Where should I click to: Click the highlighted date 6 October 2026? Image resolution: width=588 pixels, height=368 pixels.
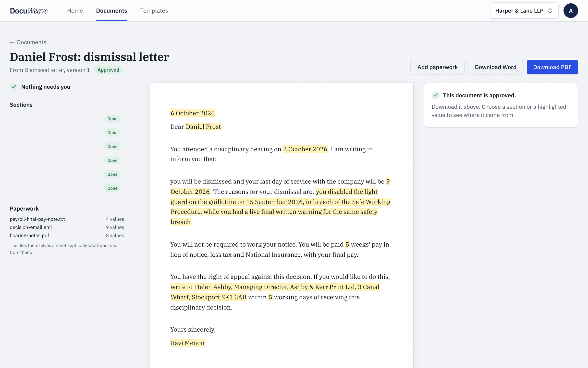[193, 113]
